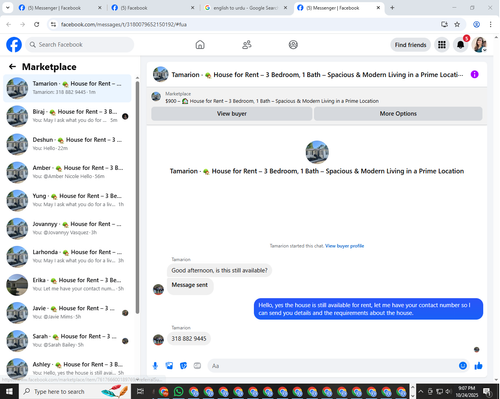Click the install/cast icon in address bar
The width and height of the screenshot is (500, 399).
(444, 24)
